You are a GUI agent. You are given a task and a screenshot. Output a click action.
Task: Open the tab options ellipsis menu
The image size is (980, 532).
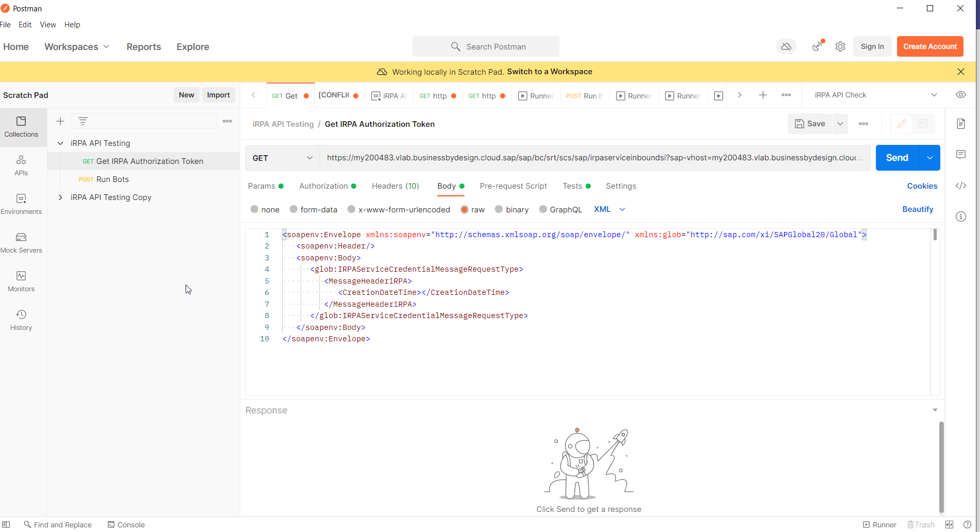(x=786, y=95)
